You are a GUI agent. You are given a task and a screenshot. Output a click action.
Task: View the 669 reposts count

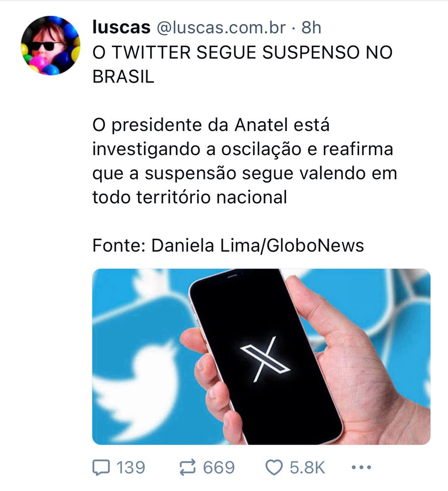coord(219,467)
